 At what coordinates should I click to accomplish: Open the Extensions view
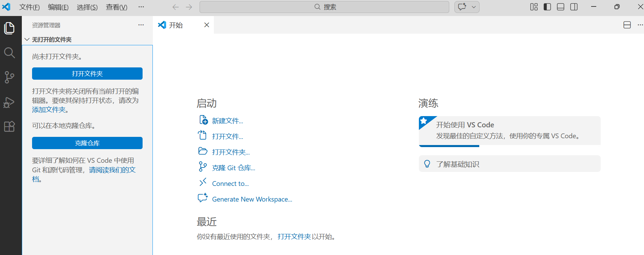click(x=9, y=127)
